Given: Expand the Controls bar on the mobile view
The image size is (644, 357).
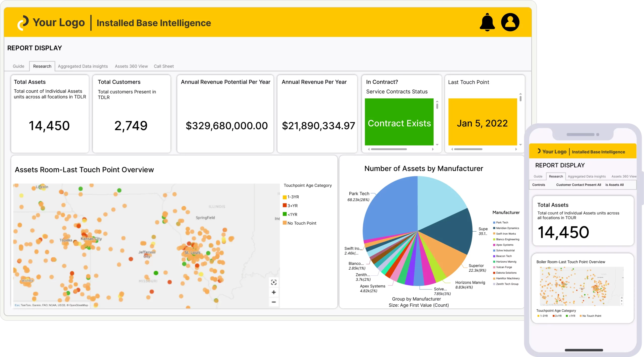Looking at the screenshot, I should pyautogui.click(x=539, y=185).
